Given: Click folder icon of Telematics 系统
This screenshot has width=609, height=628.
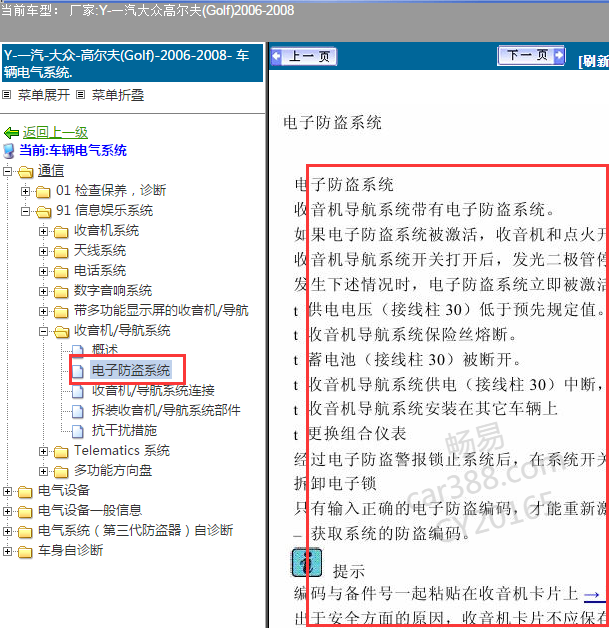Looking at the screenshot, I should (x=61, y=452).
